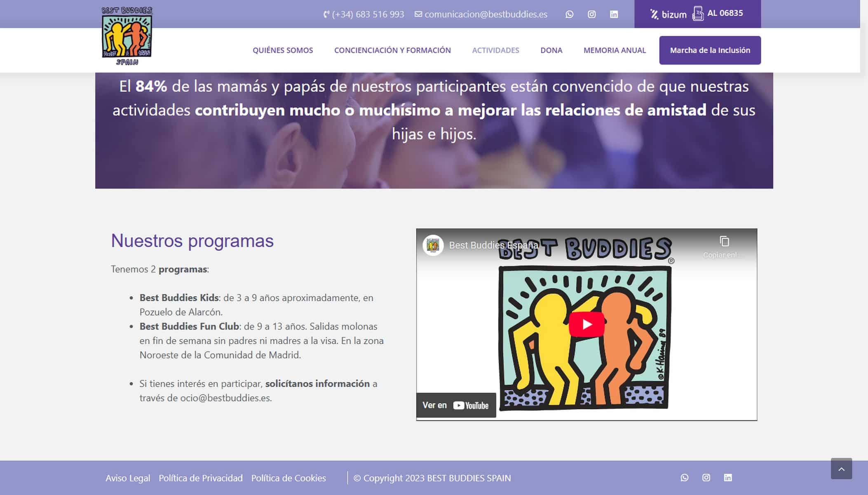
Task: Open WhatsApp icon in top header
Action: coord(569,14)
